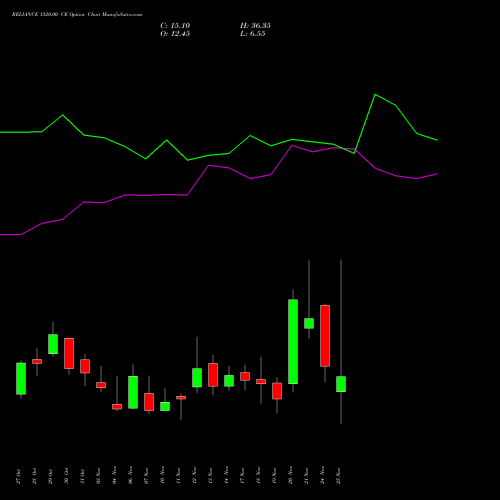Click the 06 Nov date label
The height and width of the screenshot is (500, 500).
[130, 476]
